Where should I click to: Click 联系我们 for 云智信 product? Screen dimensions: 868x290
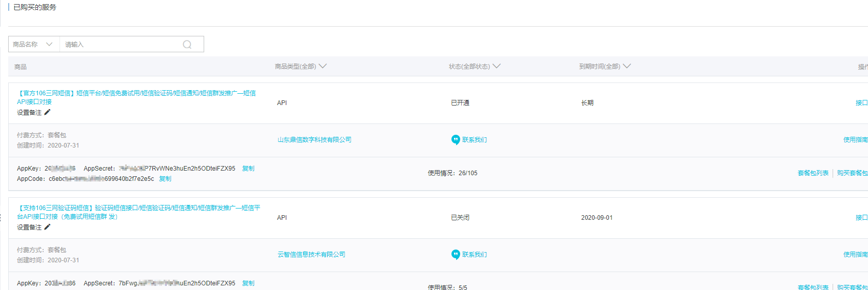475,255
